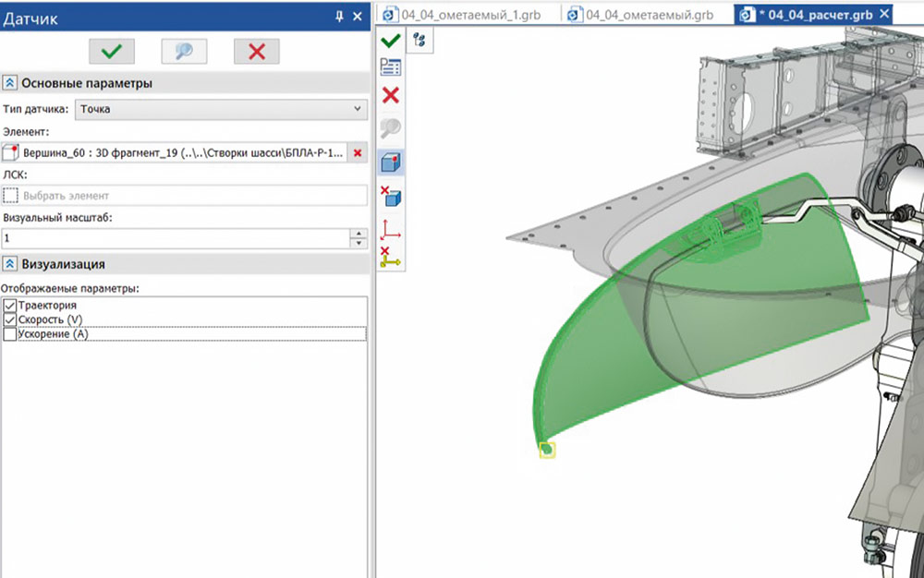Uncheck the Траектория checkbox
Screen dimensions: 924x578
point(10,306)
